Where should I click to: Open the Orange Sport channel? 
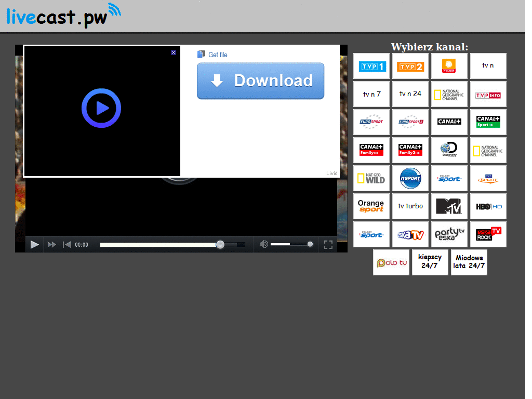371,206
